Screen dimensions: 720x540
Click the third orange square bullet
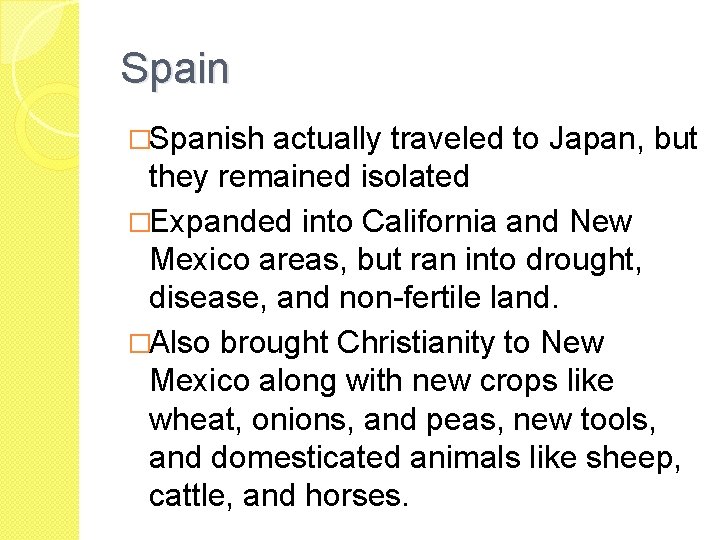(139, 343)
